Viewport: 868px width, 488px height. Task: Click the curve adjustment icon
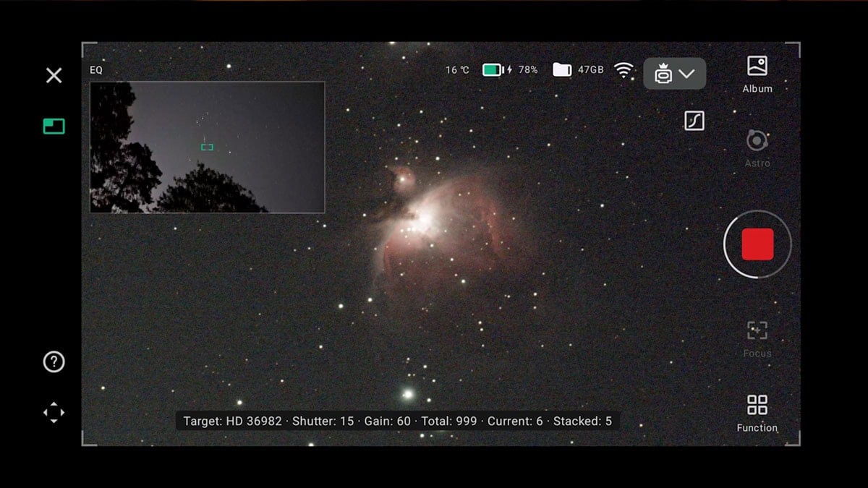point(694,121)
